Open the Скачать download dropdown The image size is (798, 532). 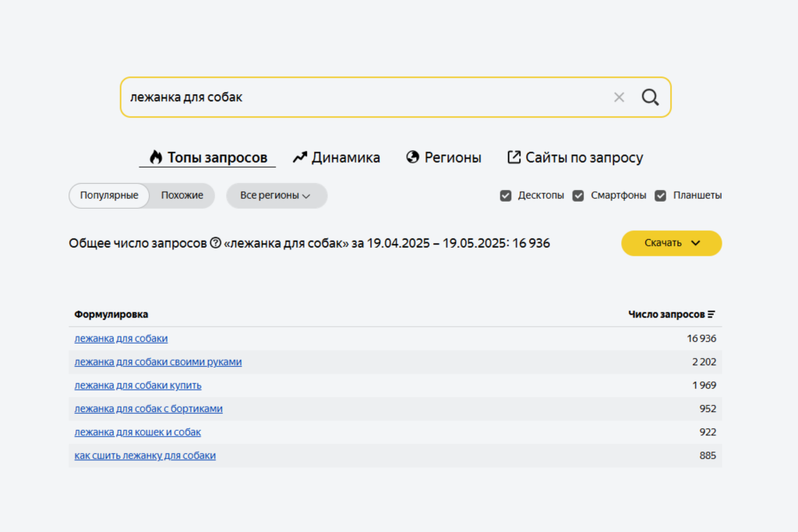point(671,243)
